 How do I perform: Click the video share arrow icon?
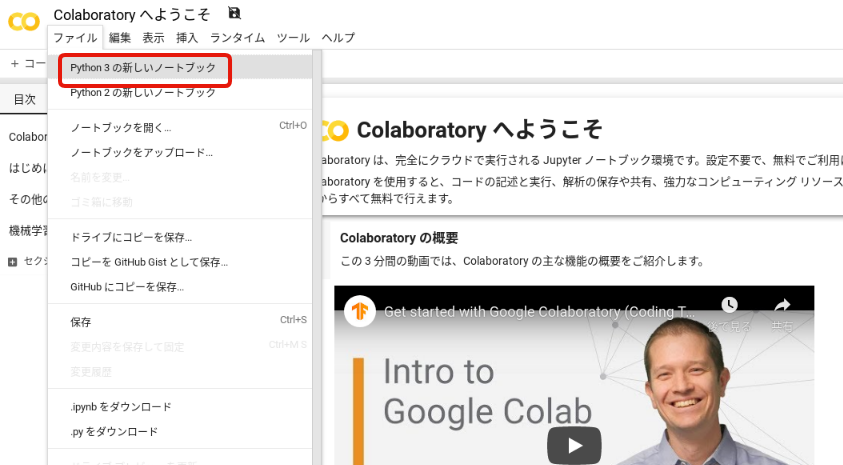[782, 305]
